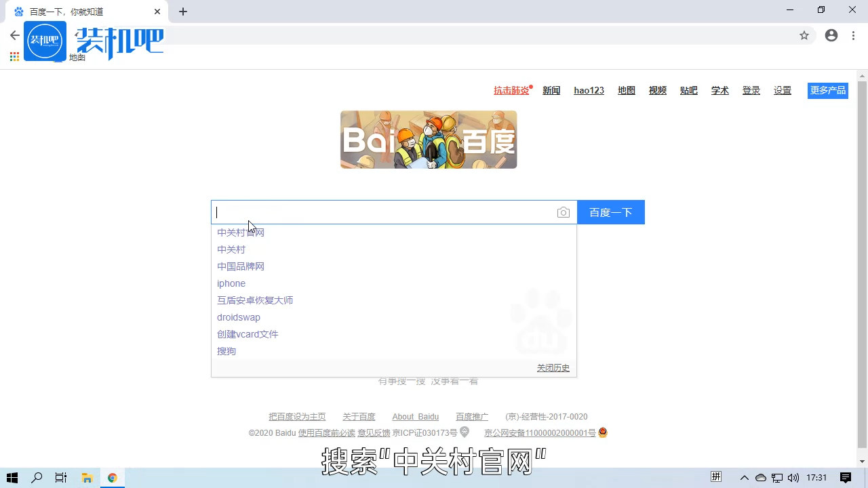Image resolution: width=868 pixels, height=488 pixels.
Task: Click the 百度一下 search button
Action: point(610,212)
